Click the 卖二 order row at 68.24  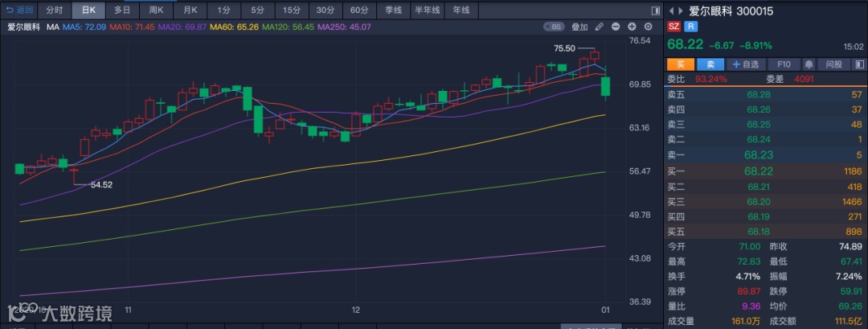tap(765, 140)
